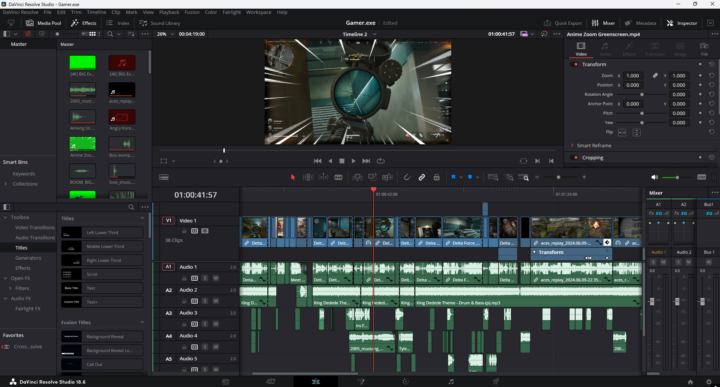
Task: Click the Quick Export button
Action: 563,23
